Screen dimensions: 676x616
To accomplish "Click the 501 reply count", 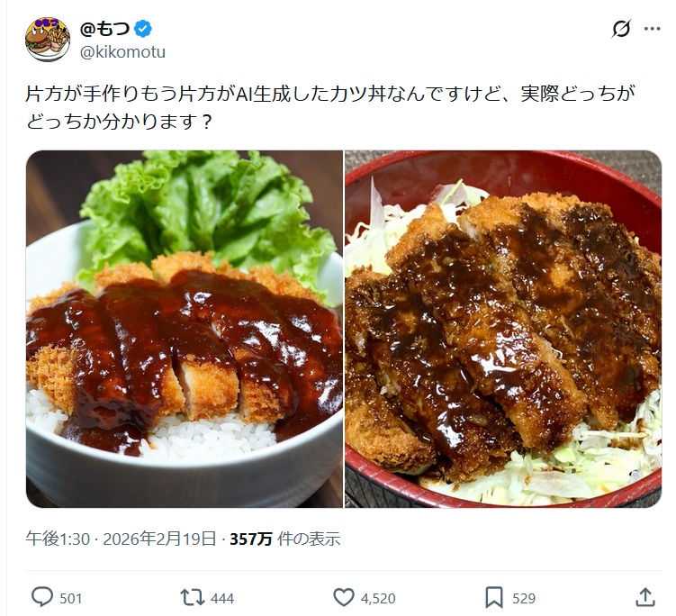I will pyautogui.click(x=71, y=598).
